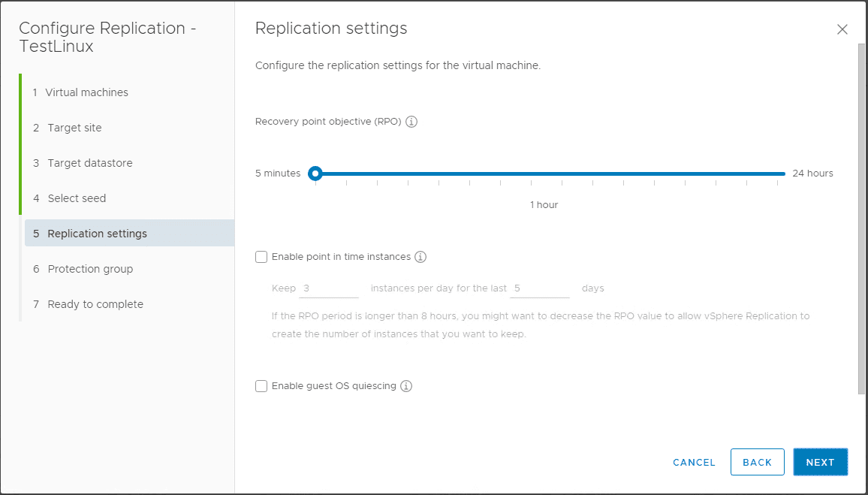The width and height of the screenshot is (868, 495).
Task: Click the Next button
Action: click(820, 462)
